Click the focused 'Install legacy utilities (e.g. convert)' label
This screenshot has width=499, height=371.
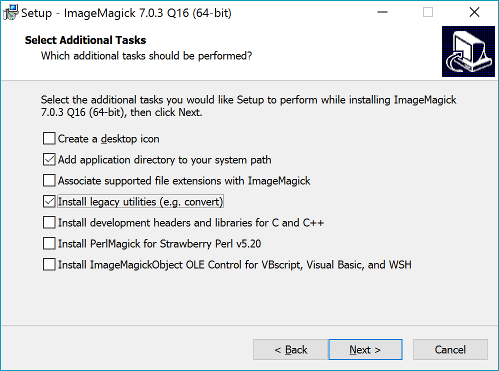click(x=140, y=202)
